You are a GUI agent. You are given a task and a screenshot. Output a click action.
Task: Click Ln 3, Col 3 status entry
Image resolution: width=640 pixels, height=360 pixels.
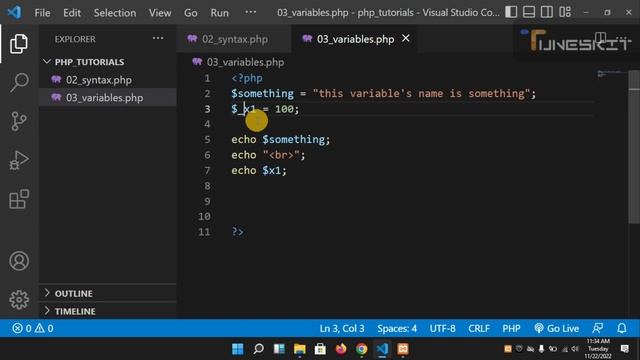342,328
